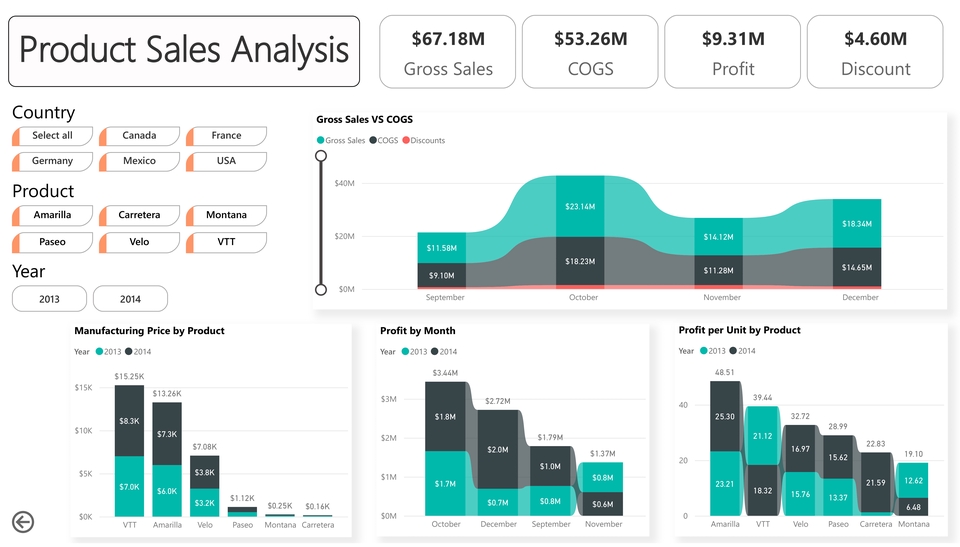
Task: Filter by the VTT product button
Action: pos(226,242)
